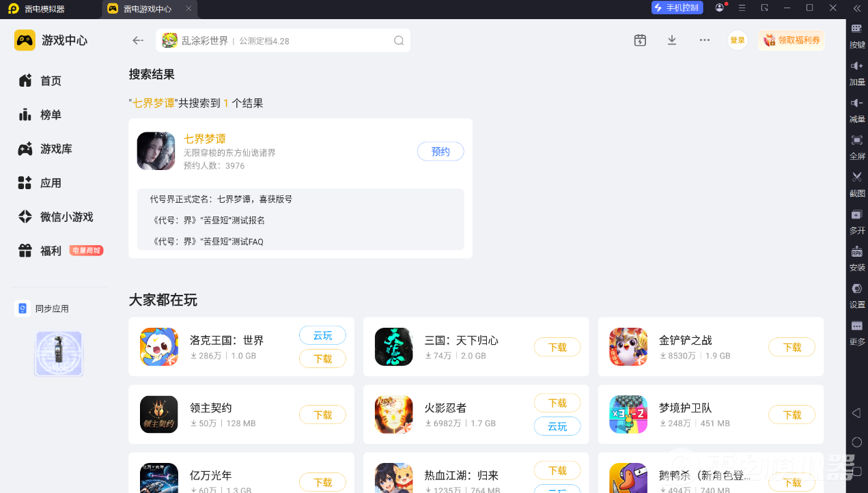Close the 雷电游戏中心 tab
This screenshot has height=493, width=868.
pyautogui.click(x=188, y=9)
